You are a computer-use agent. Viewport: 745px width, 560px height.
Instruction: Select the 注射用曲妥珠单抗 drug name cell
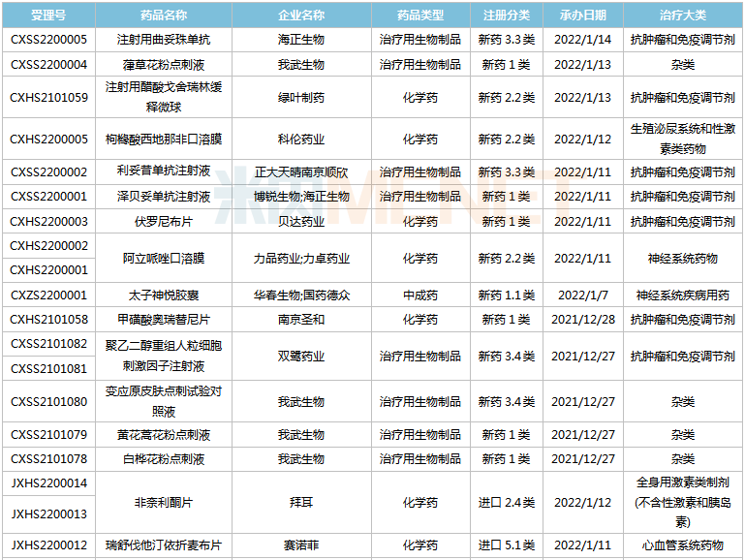163,41
